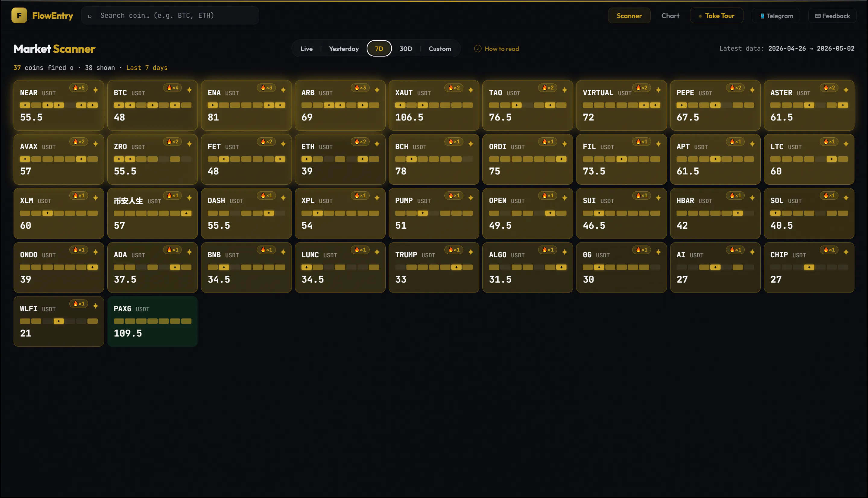Screen dimensions: 868x498
Task: Click the fire ×1 badge on the HBAR card
Action: point(735,196)
